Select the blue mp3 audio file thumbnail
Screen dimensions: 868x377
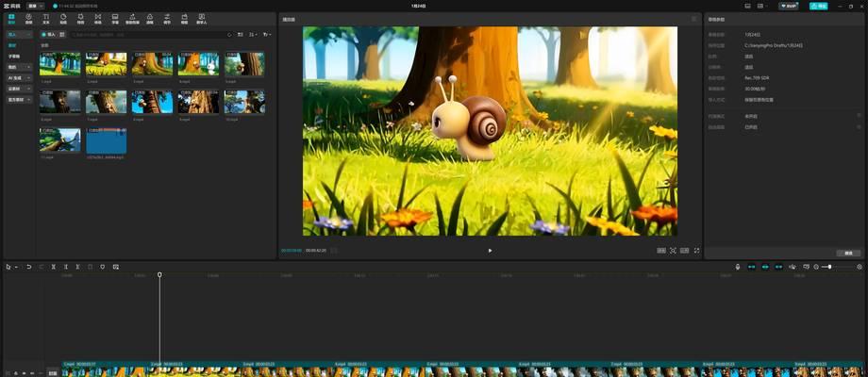(x=106, y=140)
